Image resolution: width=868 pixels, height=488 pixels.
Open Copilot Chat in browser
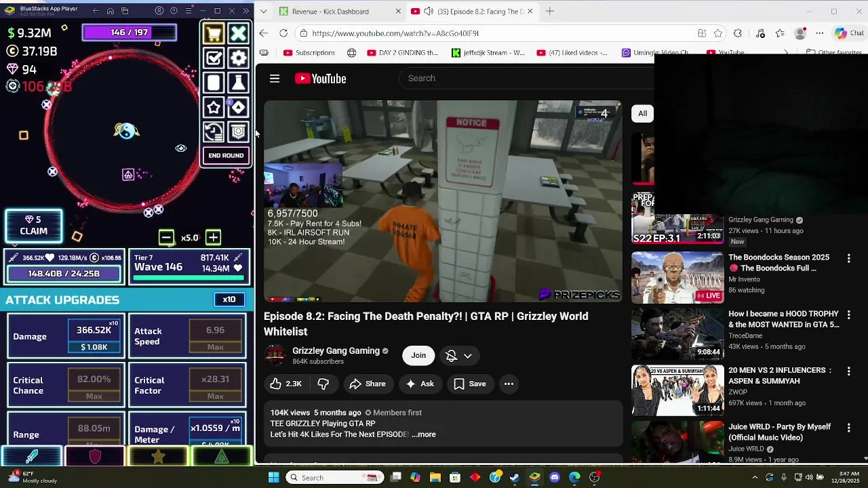click(849, 33)
